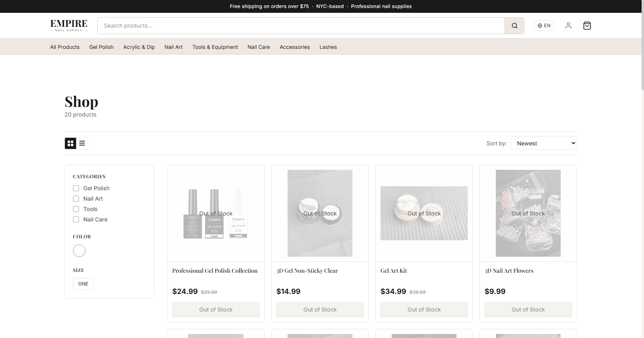Open Professional Gel Polish Collection product image
The height and width of the screenshot is (338, 644).
[x=216, y=213]
